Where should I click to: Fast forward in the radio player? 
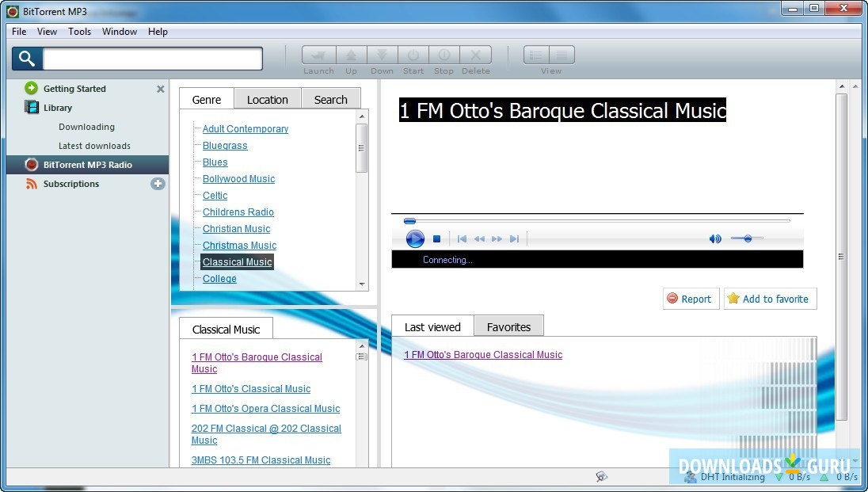click(x=497, y=238)
